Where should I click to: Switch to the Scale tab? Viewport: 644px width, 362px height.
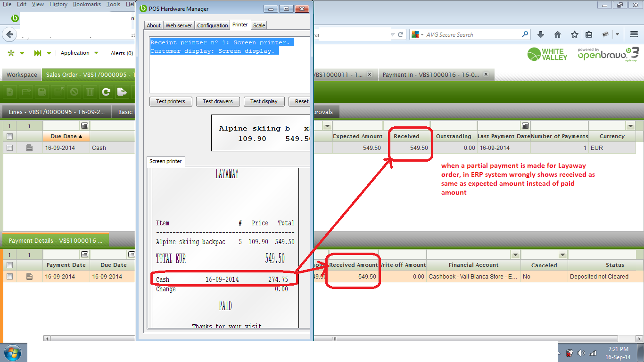(x=259, y=25)
